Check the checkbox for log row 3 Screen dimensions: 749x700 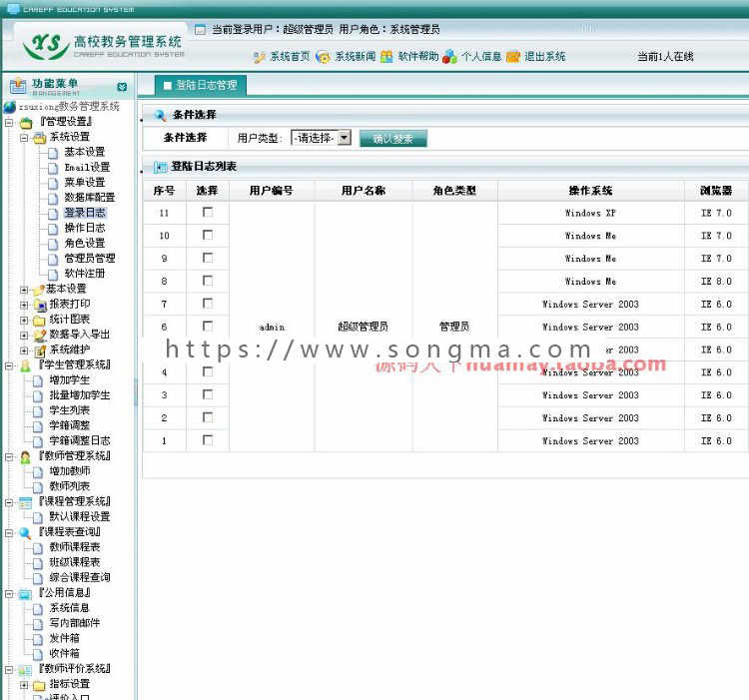pyautogui.click(x=208, y=394)
